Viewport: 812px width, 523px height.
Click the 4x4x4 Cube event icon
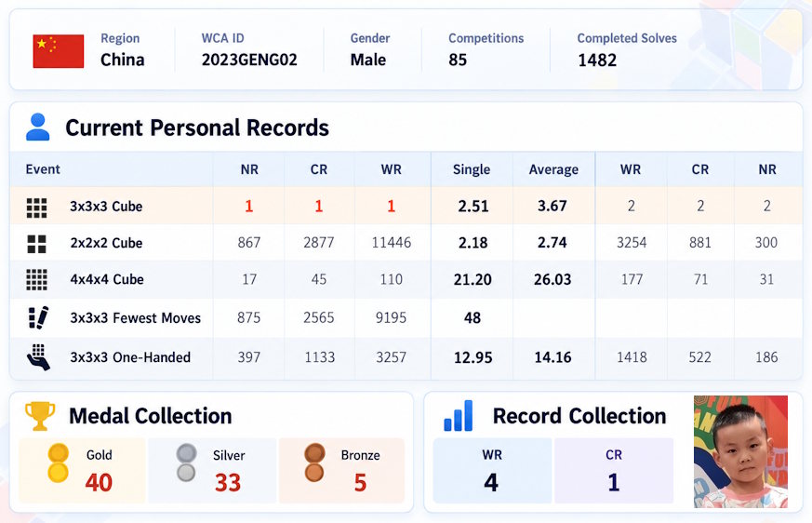37,279
